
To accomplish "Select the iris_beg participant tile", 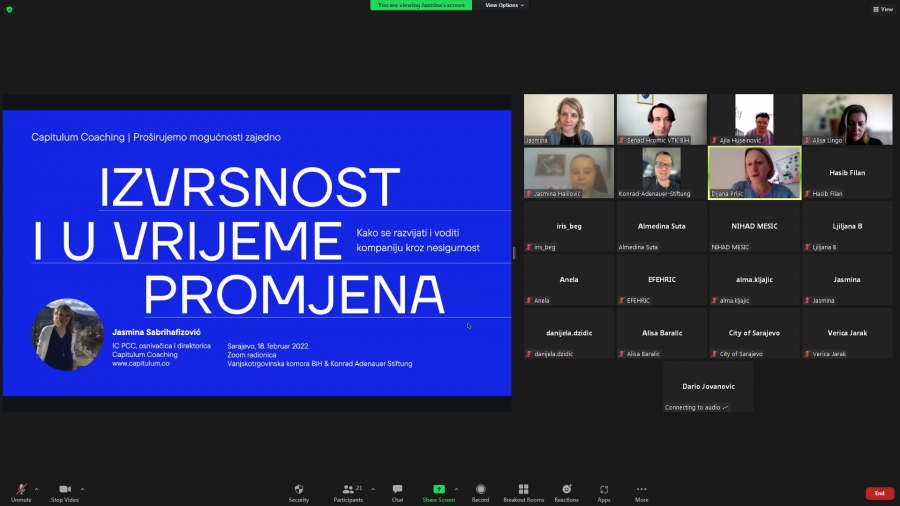I will click(569, 226).
